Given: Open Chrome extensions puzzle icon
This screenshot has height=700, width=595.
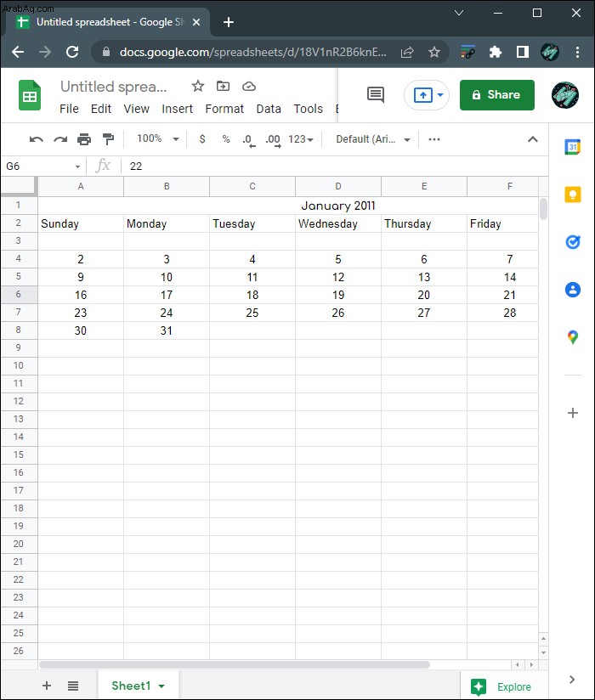Looking at the screenshot, I should tap(495, 52).
